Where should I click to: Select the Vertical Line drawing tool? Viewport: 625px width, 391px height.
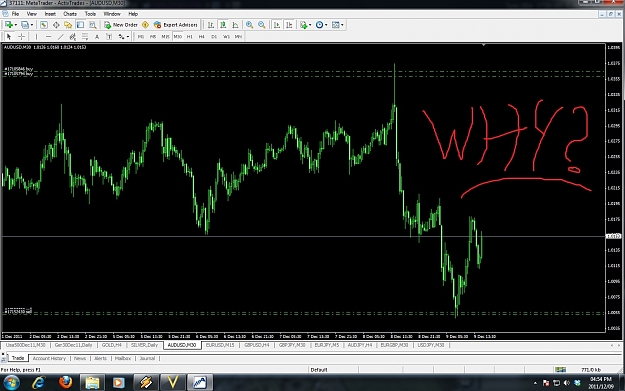[x=36, y=37]
